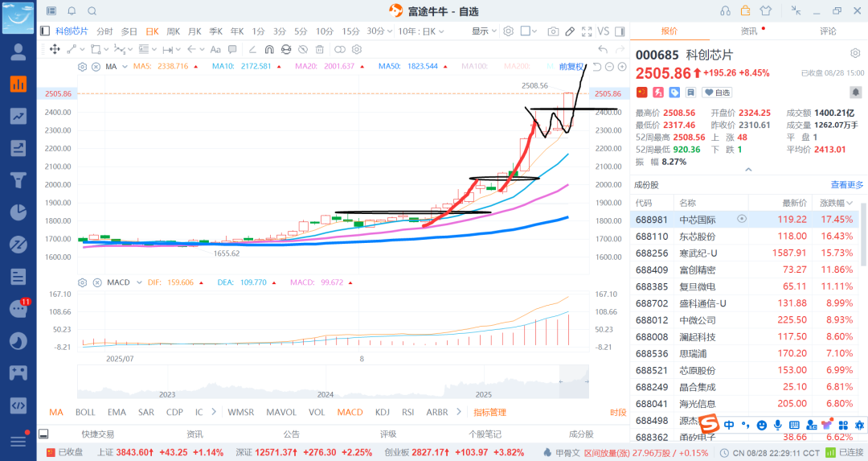Select the arrow annotation tool
This screenshot has width=868, height=461.
pos(192,49)
